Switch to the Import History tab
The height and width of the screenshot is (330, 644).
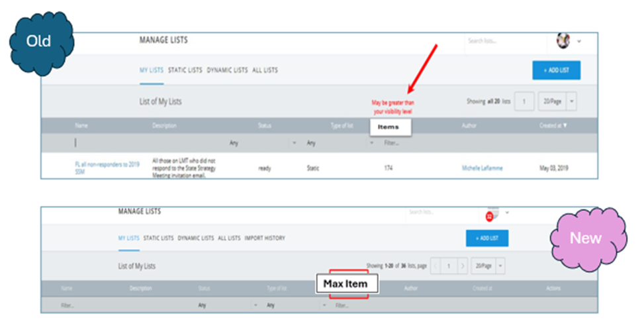tap(265, 238)
